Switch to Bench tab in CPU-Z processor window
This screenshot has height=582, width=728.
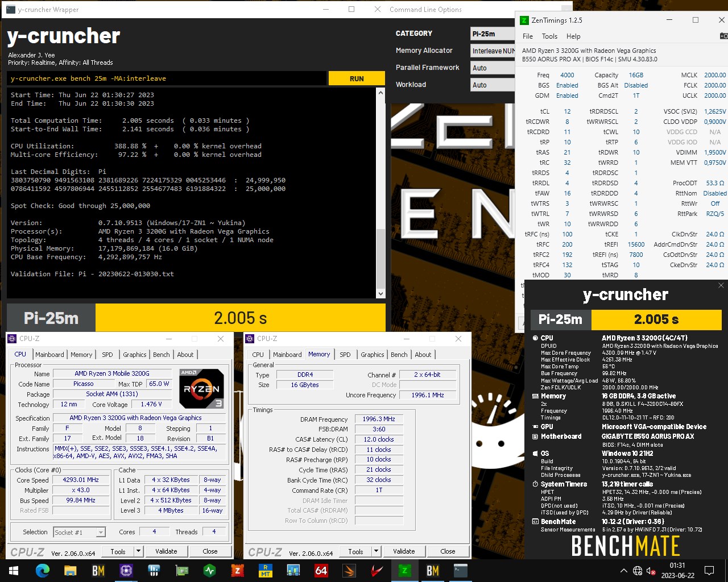pos(162,355)
